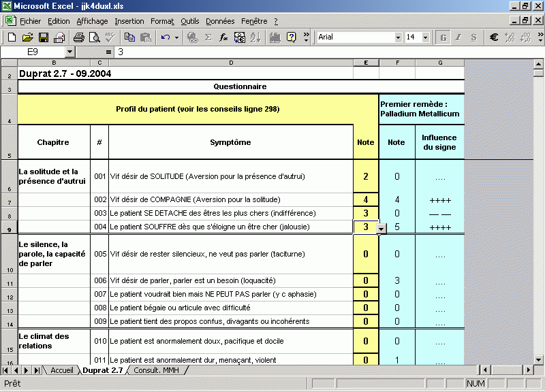Run the ABC spell check
This screenshot has width=545, height=392.
(x=110, y=37)
